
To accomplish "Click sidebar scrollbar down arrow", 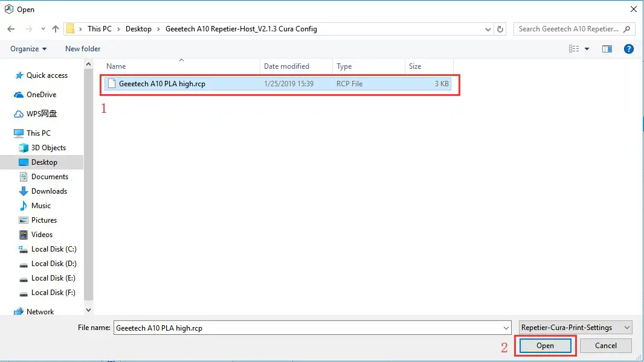I will [x=88, y=310].
